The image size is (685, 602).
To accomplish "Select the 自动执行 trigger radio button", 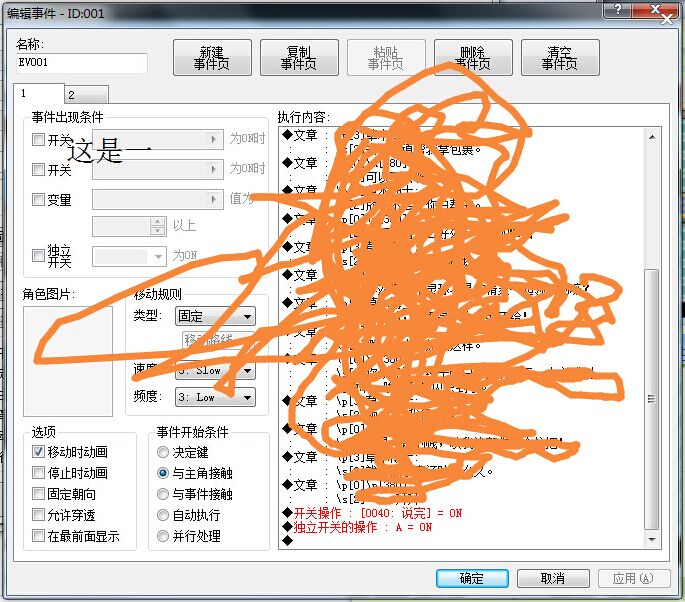I will 163,515.
